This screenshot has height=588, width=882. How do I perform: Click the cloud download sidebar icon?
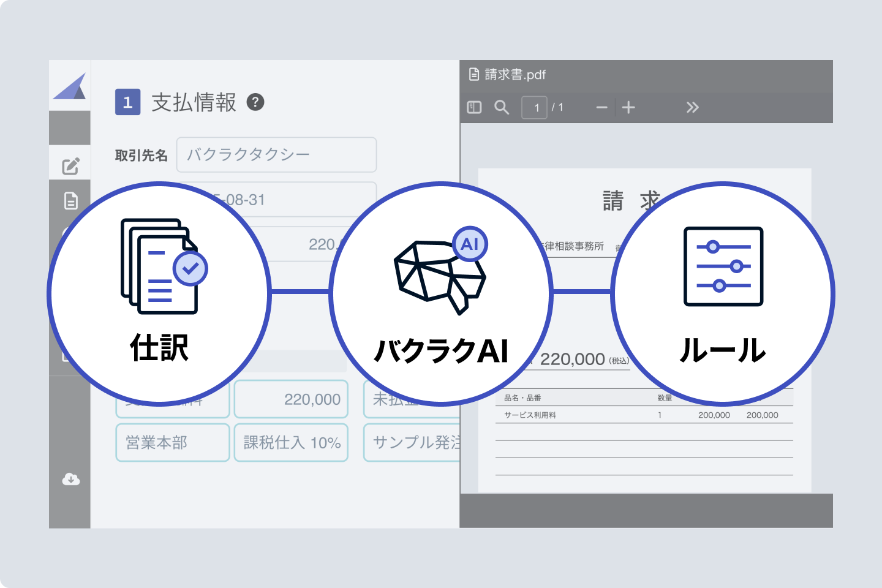70,479
